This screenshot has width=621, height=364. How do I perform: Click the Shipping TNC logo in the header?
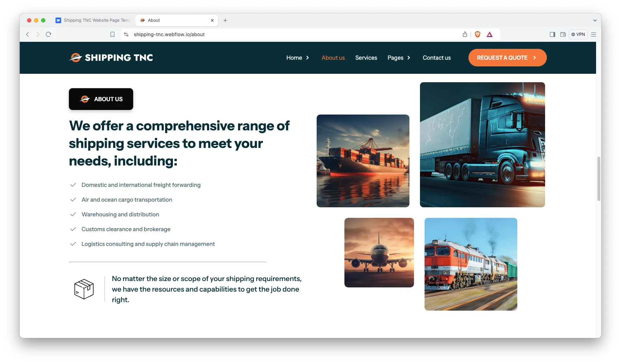coord(111,58)
